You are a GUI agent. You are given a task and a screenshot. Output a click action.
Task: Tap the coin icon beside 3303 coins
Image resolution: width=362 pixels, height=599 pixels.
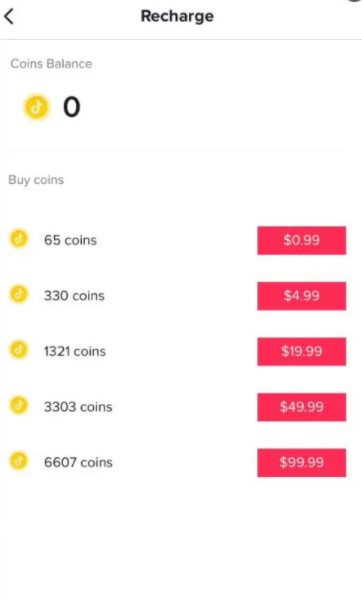point(19,405)
